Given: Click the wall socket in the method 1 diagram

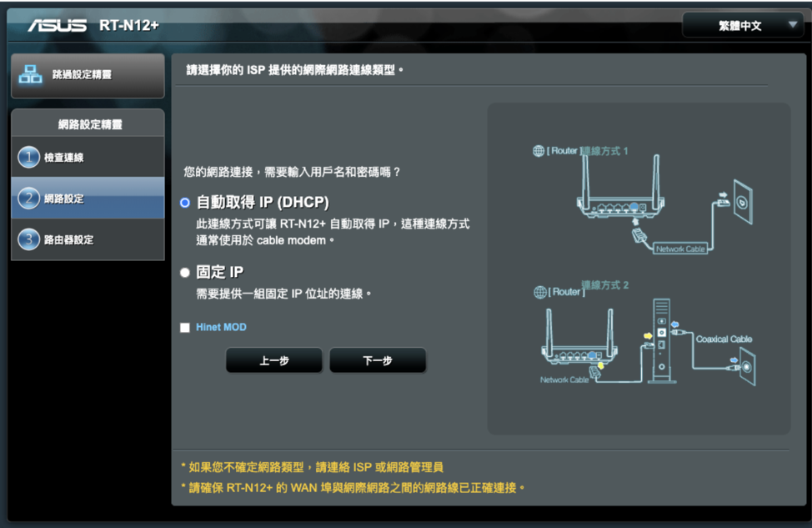Looking at the screenshot, I should tap(743, 202).
